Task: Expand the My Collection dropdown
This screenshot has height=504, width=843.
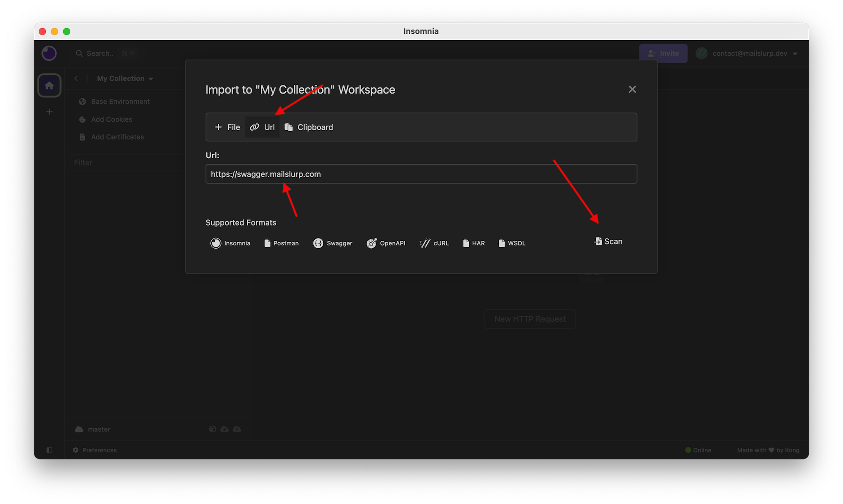Action: pyautogui.click(x=125, y=79)
